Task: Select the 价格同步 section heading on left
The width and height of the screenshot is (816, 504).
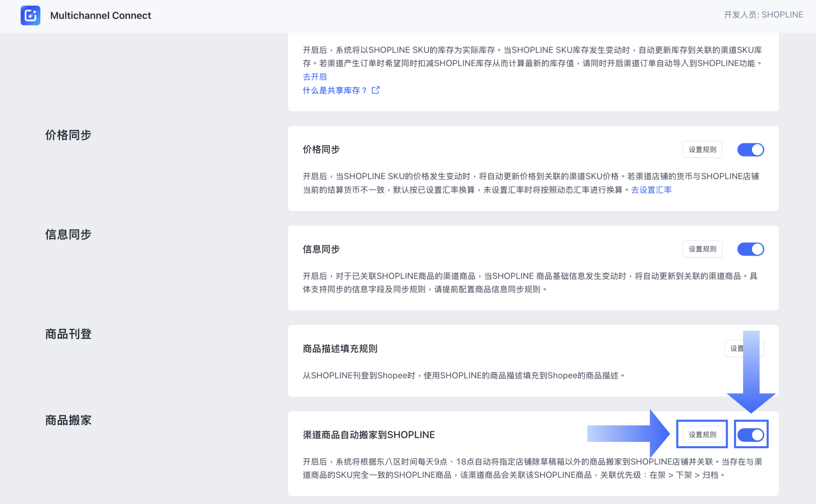Action: [68, 135]
